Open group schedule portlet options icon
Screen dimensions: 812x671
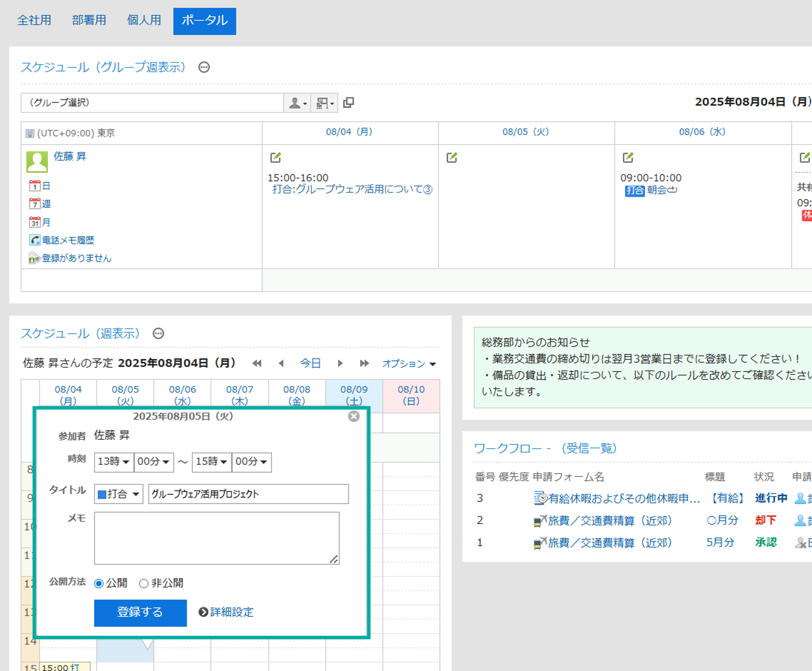(x=204, y=67)
